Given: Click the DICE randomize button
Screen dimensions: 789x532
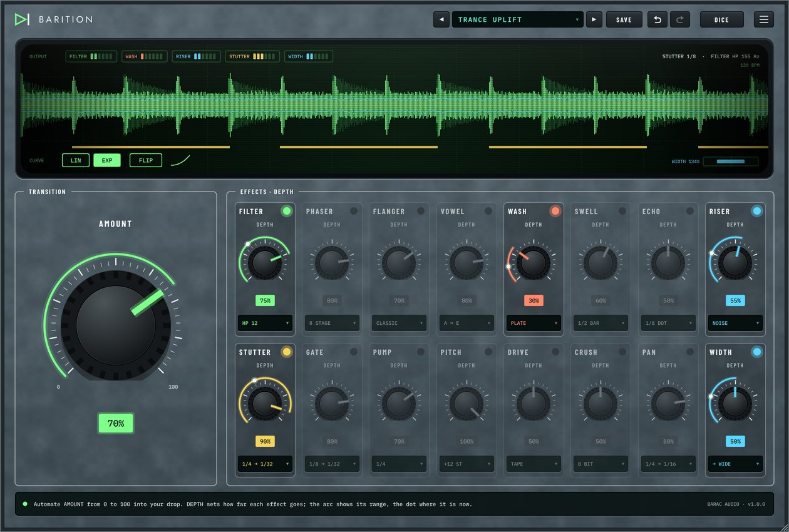Looking at the screenshot, I should (x=722, y=19).
